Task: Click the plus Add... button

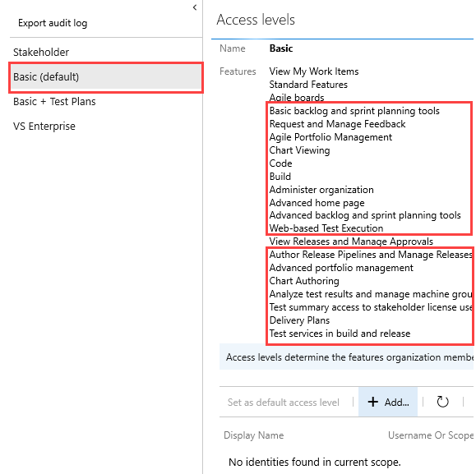Action: pyautogui.click(x=388, y=402)
